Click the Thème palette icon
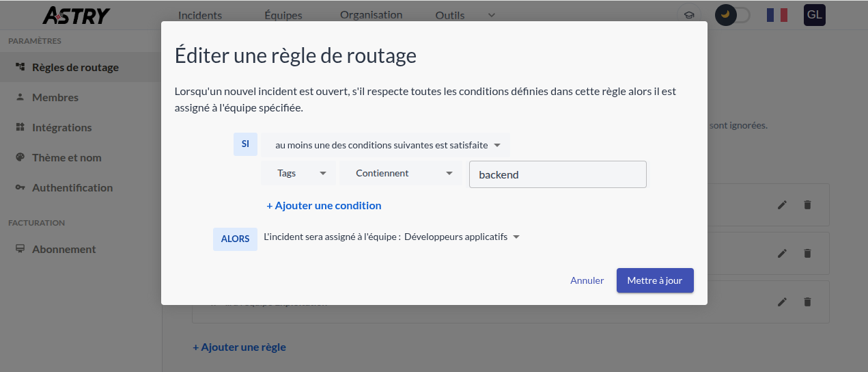 click(x=20, y=157)
